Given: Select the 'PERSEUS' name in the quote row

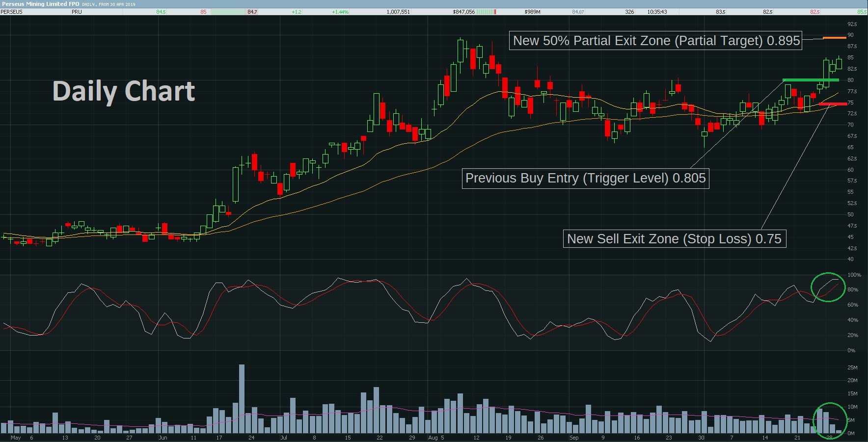Looking at the screenshot, I should pos(11,12).
